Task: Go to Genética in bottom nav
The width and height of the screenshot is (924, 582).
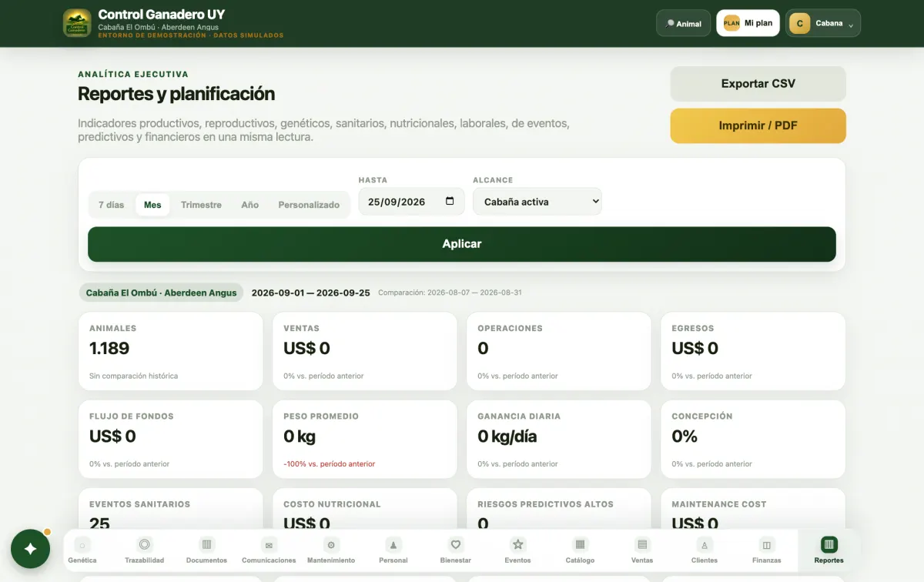Action: [82, 550]
